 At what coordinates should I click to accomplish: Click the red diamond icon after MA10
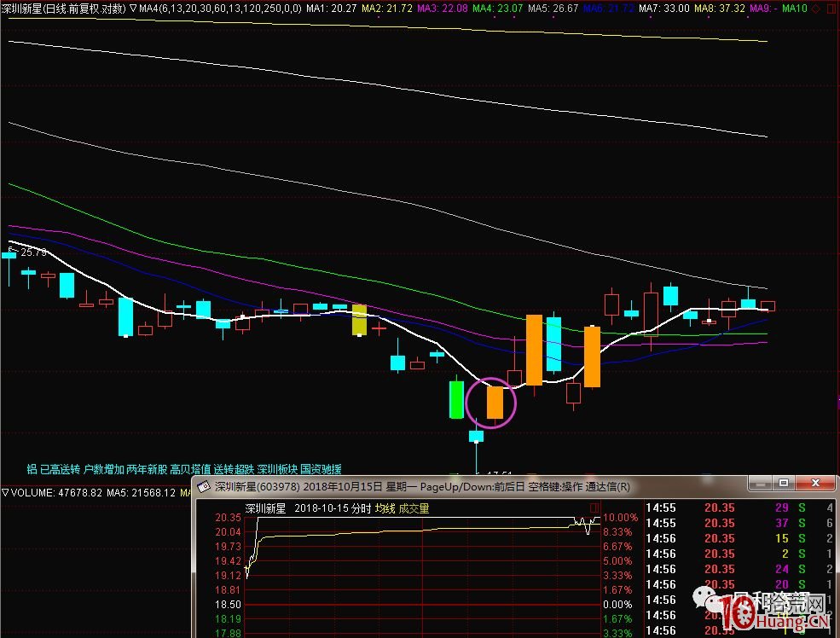pos(816,8)
